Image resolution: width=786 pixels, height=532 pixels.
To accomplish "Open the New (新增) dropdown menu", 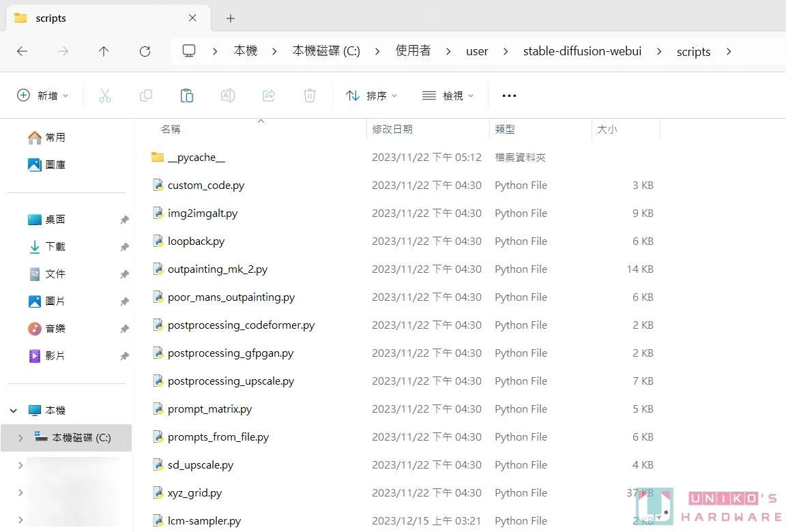I will tap(42, 95).
